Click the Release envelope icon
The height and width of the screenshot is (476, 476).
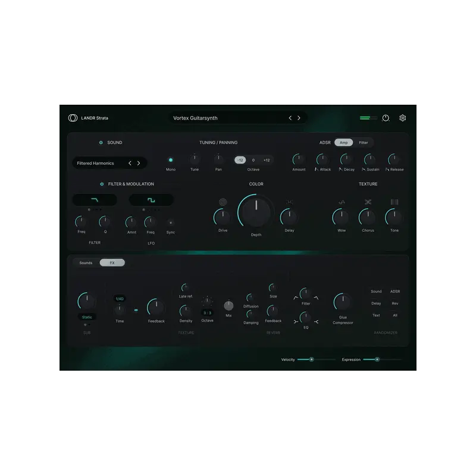pos(387,169)
